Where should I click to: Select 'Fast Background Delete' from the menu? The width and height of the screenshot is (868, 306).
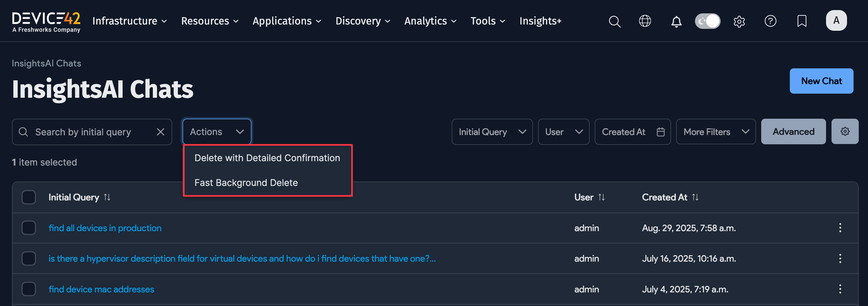click(x=246, y=182)
